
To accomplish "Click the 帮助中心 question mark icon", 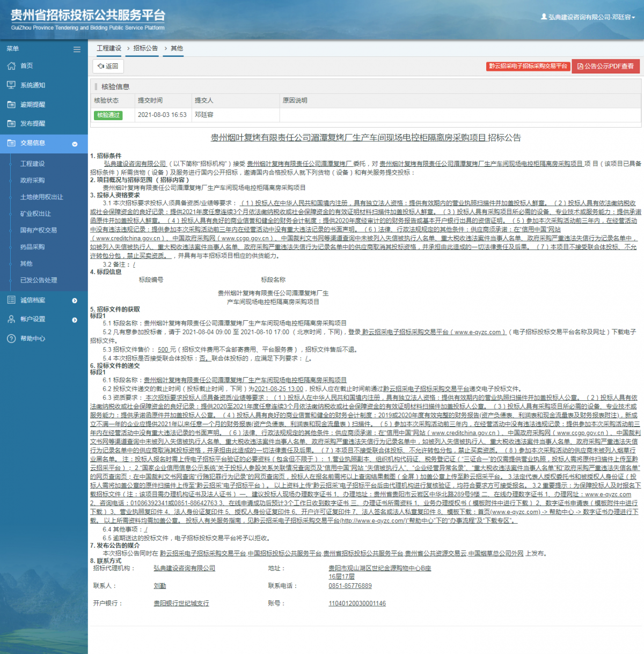I will (x=11, y=339).
